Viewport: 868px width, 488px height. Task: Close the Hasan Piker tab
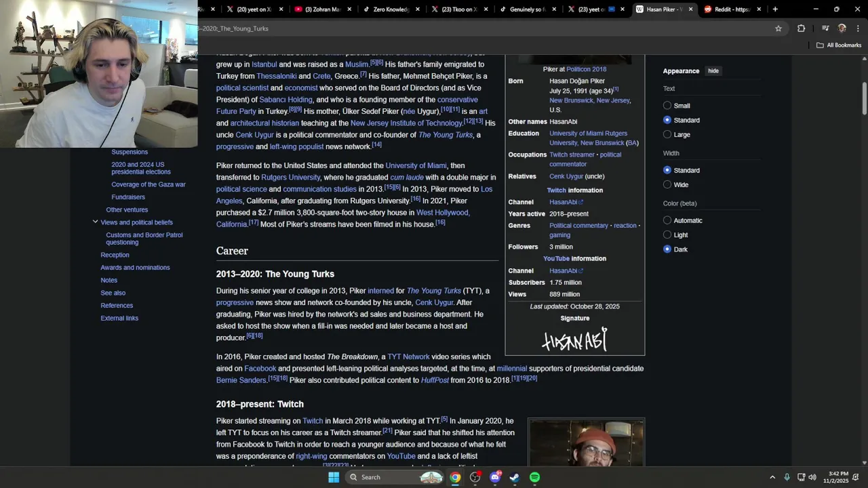coord(691,9)
